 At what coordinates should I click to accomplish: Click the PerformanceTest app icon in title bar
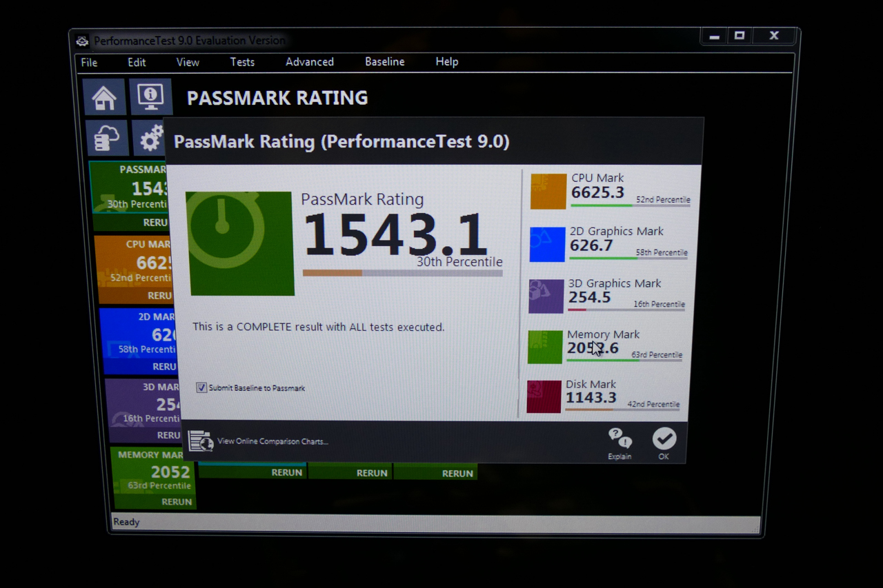[83, 41]
